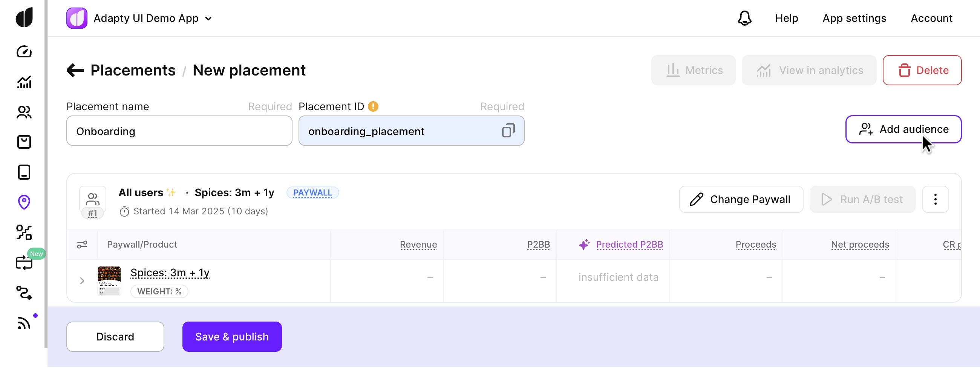Click the Save & publish button
Screen dimensions: 980x368
pos(232,336)
